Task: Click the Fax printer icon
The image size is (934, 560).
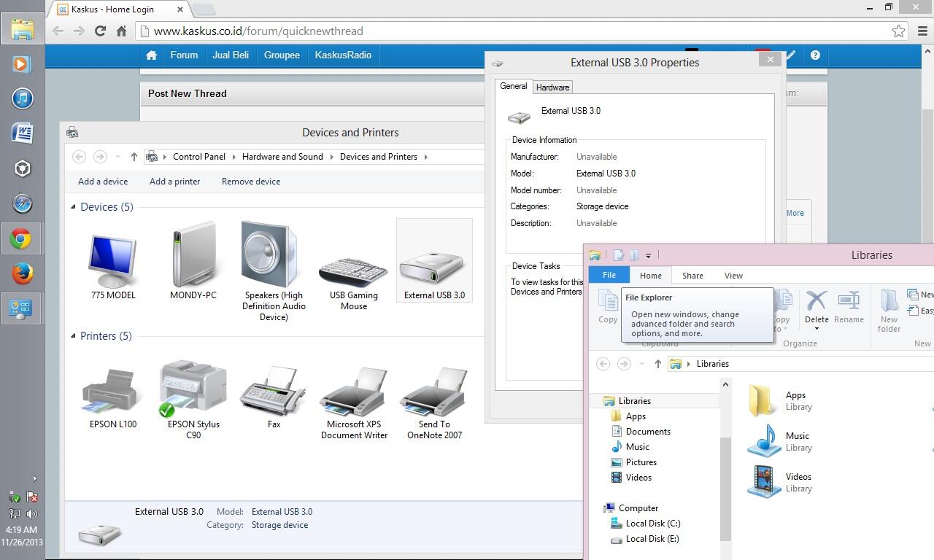Action: [274, 393]
